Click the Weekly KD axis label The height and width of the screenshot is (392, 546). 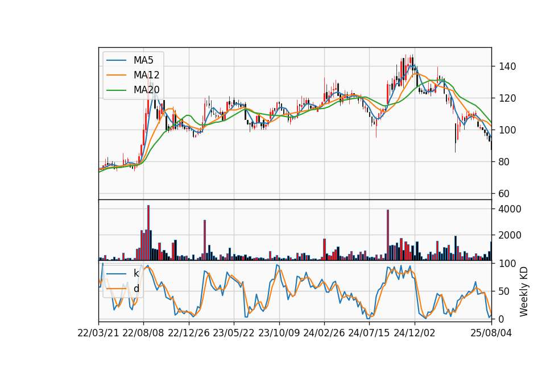(523, 292)
